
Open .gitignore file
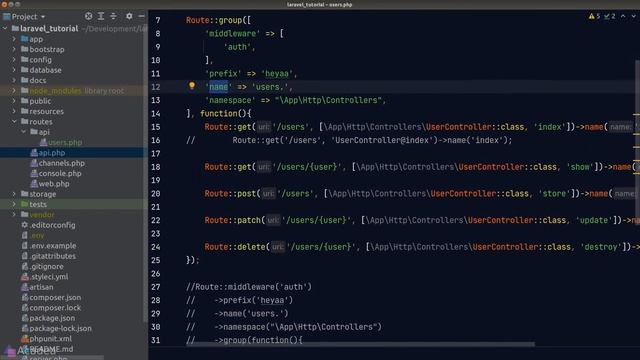point(47,267)
